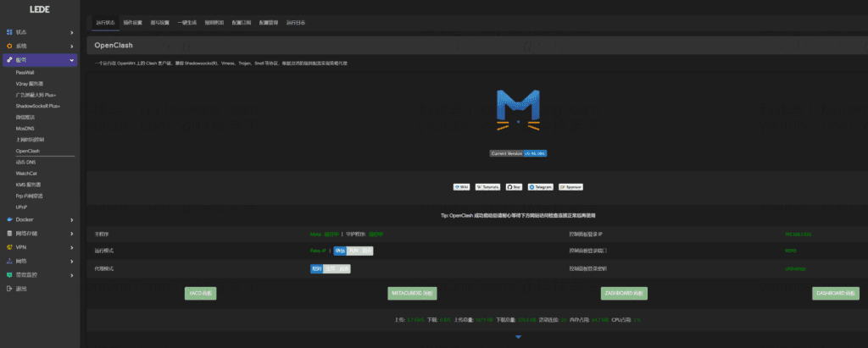
Task: Open the 运行日志 tab
Action: [295, 23]
